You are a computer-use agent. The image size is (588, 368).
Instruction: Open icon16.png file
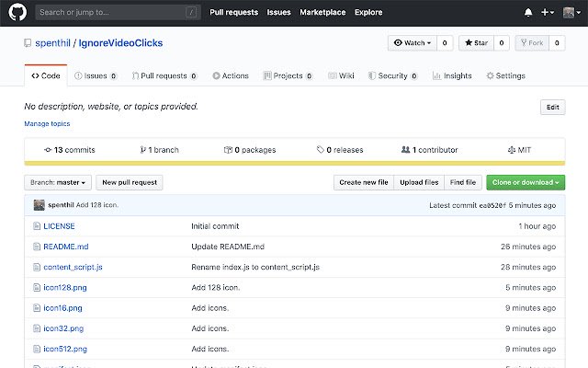[x=62, y=308]
